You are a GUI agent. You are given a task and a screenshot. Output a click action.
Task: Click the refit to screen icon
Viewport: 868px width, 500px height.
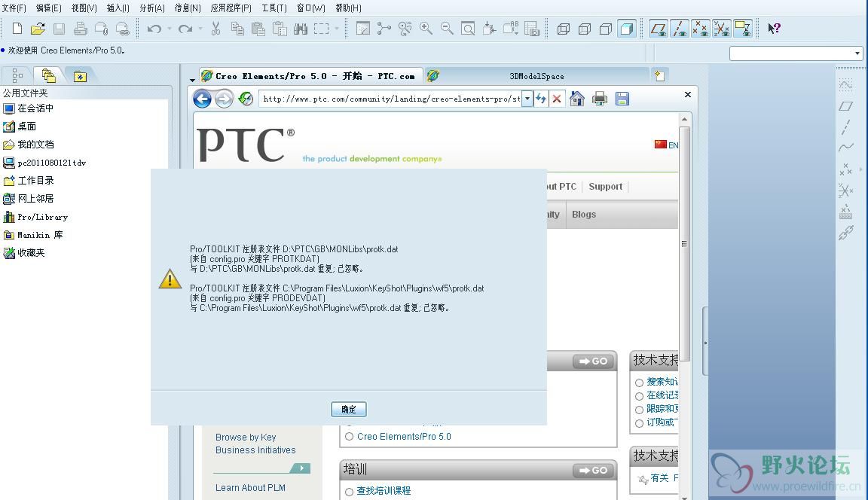[x=468, y=29]
